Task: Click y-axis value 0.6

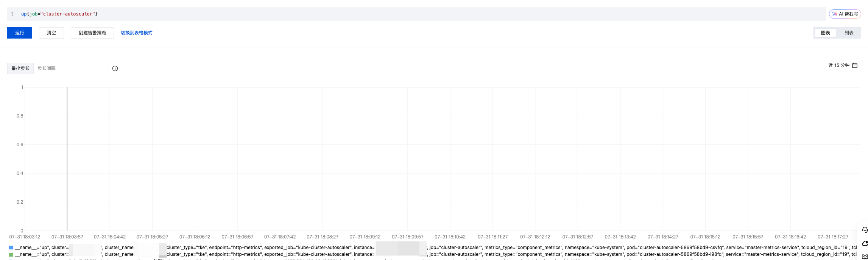Action: pyautogui.click(x=20, y=145)
